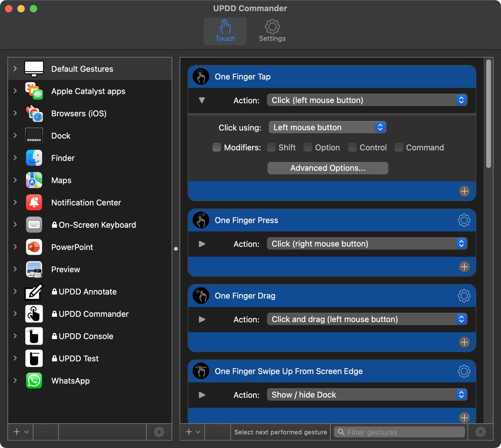This screenshot has height=448, width=501.
Task: Click the plus icon under One Finger Press
Action: 464,267
